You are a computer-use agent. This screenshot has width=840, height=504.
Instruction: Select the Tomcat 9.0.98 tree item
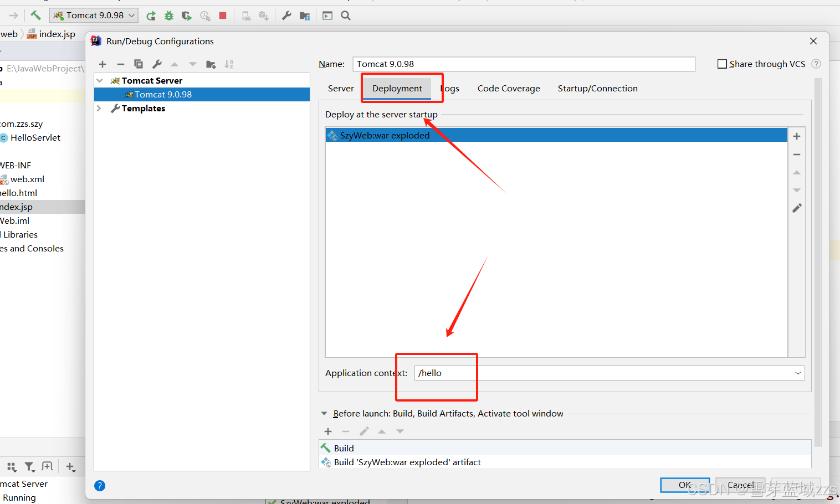(202, 95)
